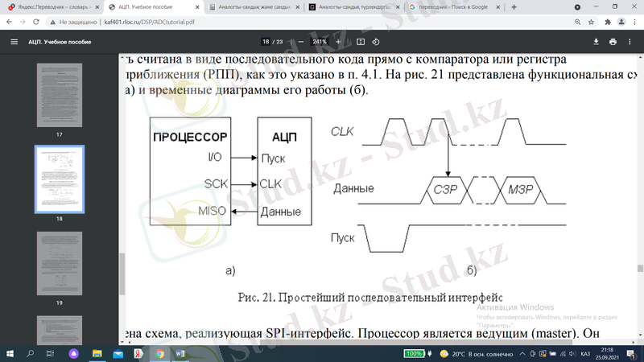Open Microsoft Word on taskbar
644x362 pixels.
[x=180, y=353]
